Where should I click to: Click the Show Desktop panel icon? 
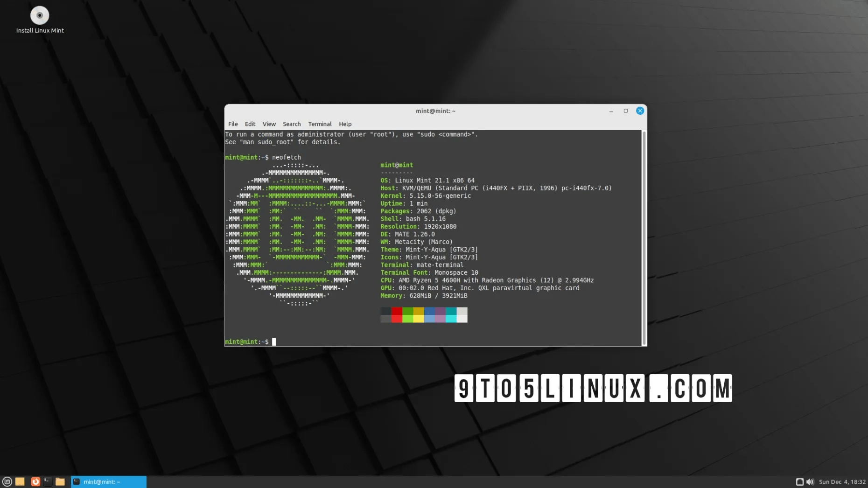[20, 481]
